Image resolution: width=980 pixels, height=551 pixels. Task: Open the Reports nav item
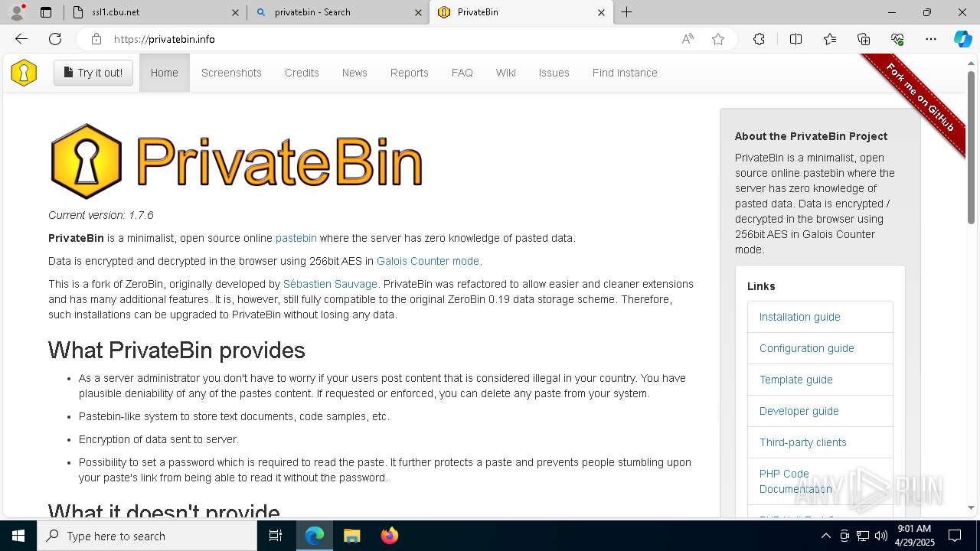pyautogui.click(x=409, y=73)
